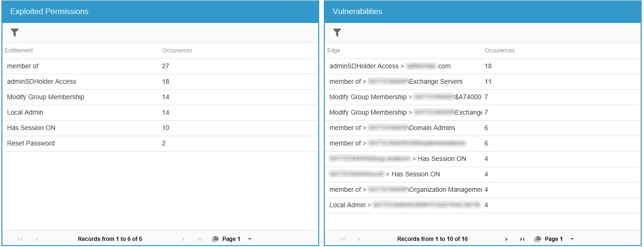Select 'Modify Group Membership' entitlement row
The width and height of the screenshot is (644, 247).
160,97
